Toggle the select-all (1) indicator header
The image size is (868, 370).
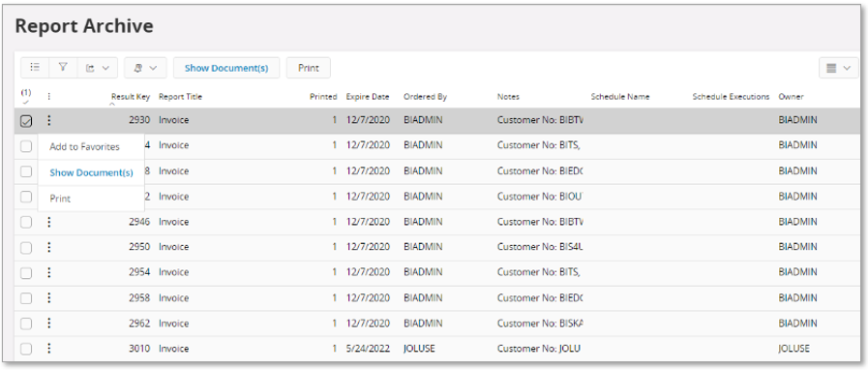(26, 96)
